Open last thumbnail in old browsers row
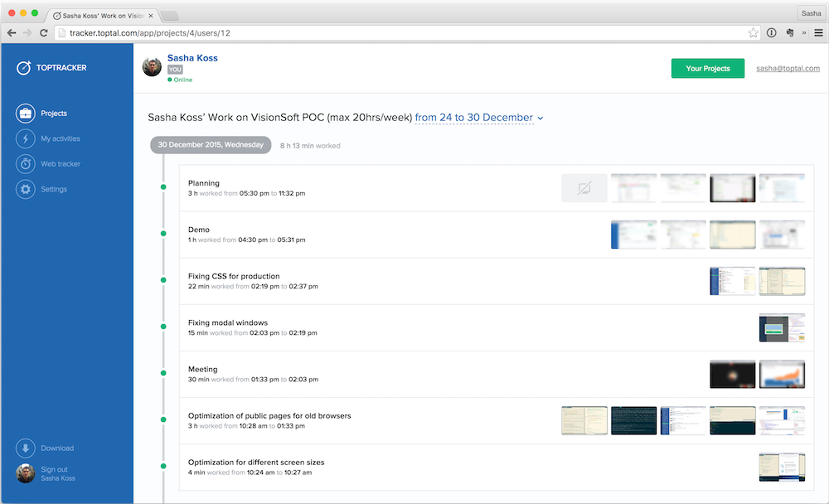829x504 pixels. [782, 421]
